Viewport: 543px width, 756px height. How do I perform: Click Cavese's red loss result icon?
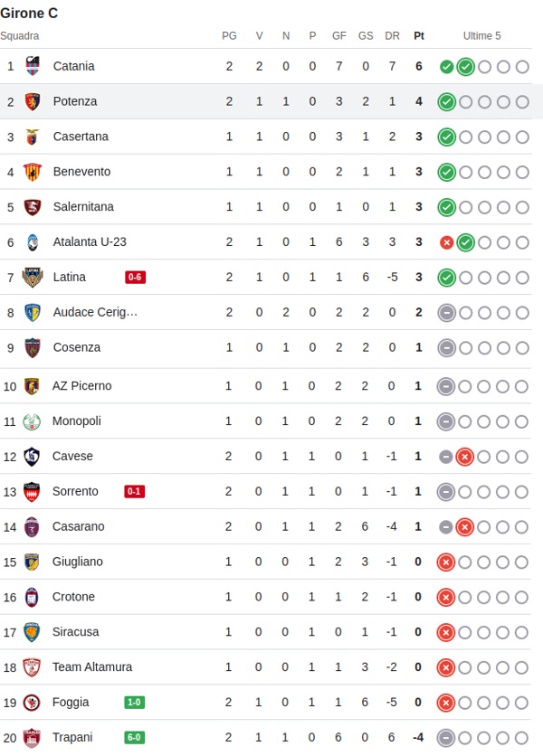[465, 457]
